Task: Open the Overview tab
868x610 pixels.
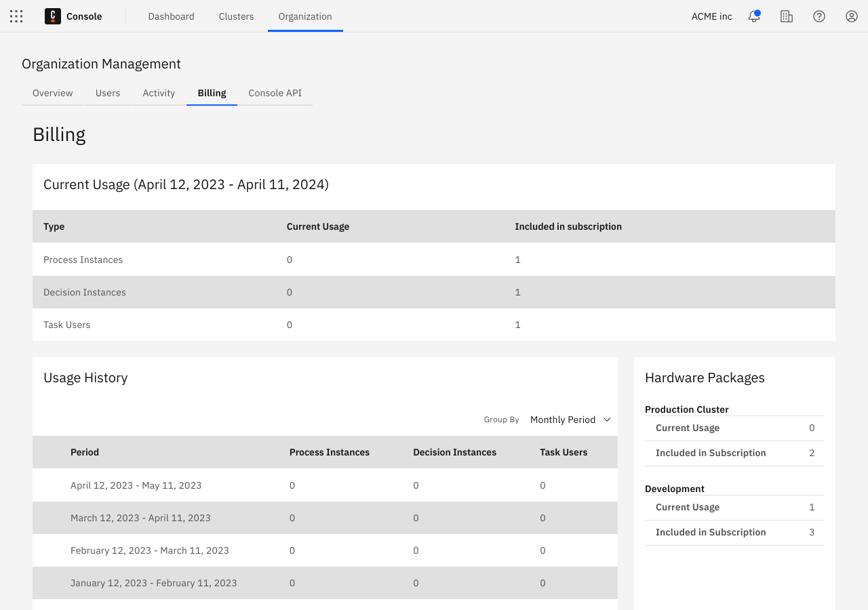Action: 52,93
